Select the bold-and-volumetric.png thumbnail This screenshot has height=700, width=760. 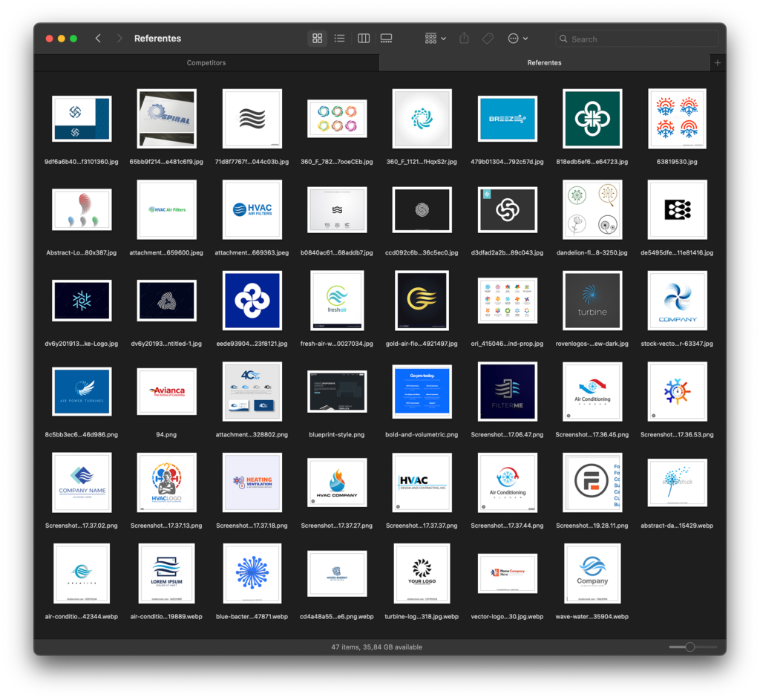pyautogui.click(x=422, y=391)
